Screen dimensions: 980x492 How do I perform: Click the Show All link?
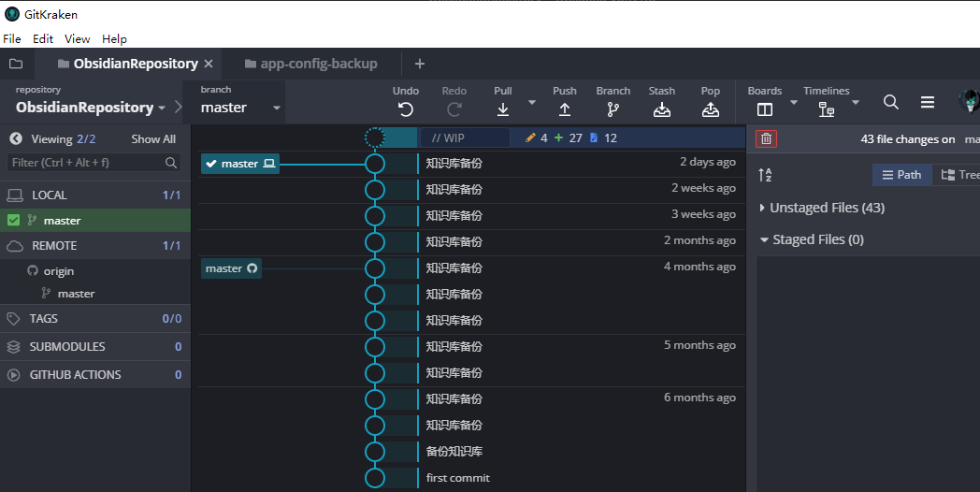(153, 139)
